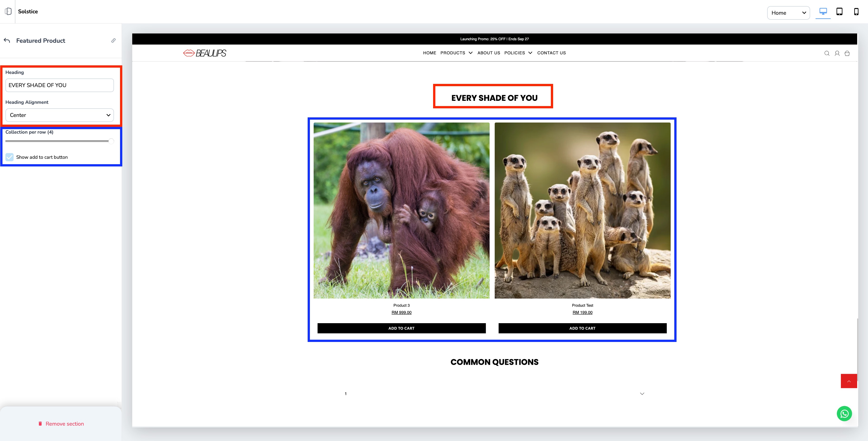Add Product 3 to cart

click(x=401, y=328)
